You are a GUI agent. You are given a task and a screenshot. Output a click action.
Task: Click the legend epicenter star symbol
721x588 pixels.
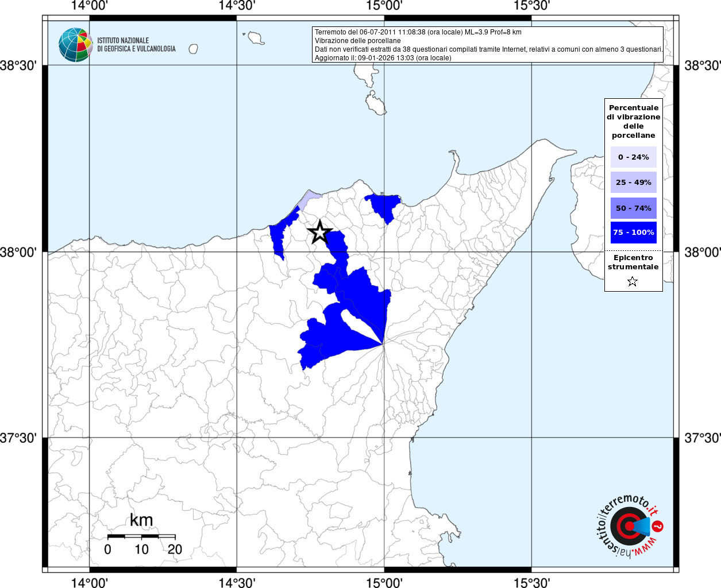point(633,281)
